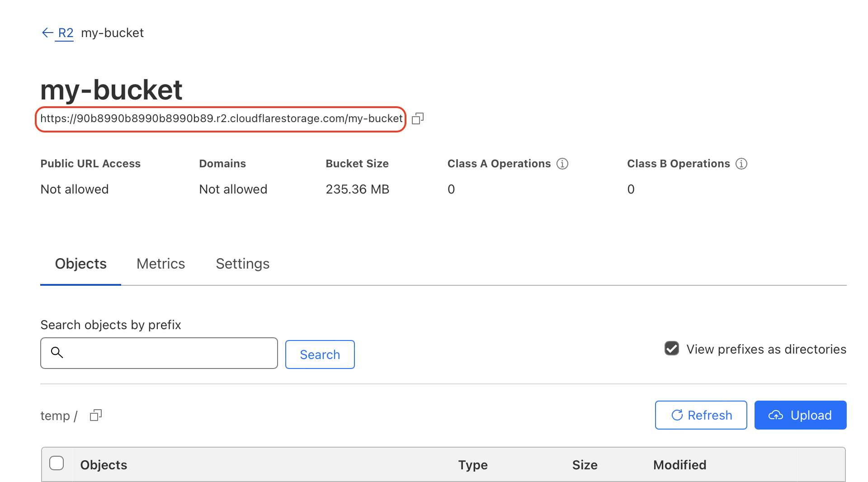
Task: Uncheck View prefixes as directories
Action: point(672,349)
